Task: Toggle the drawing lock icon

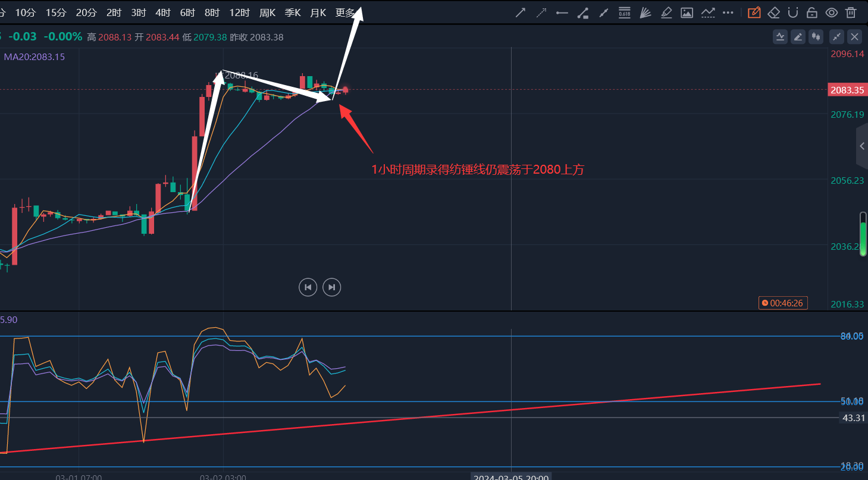Action: tap(812, 12)
